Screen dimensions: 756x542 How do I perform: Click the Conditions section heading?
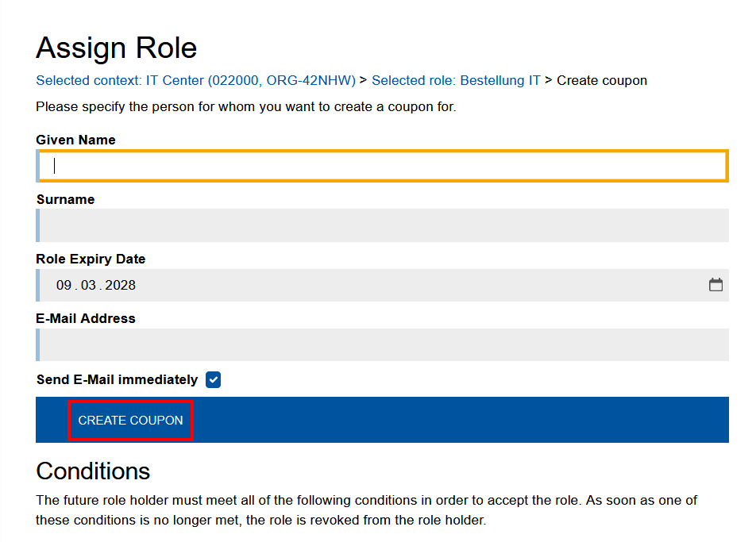[x=93, y=471]
